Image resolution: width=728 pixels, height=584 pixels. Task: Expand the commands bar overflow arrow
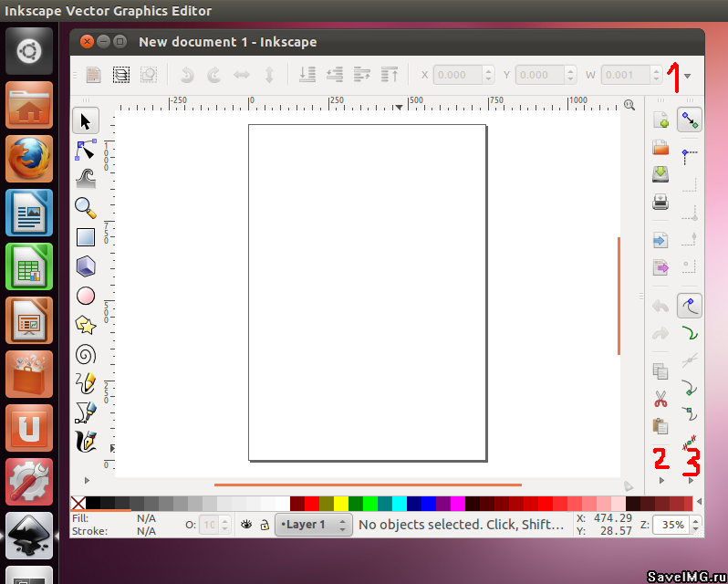click(662, 481)
